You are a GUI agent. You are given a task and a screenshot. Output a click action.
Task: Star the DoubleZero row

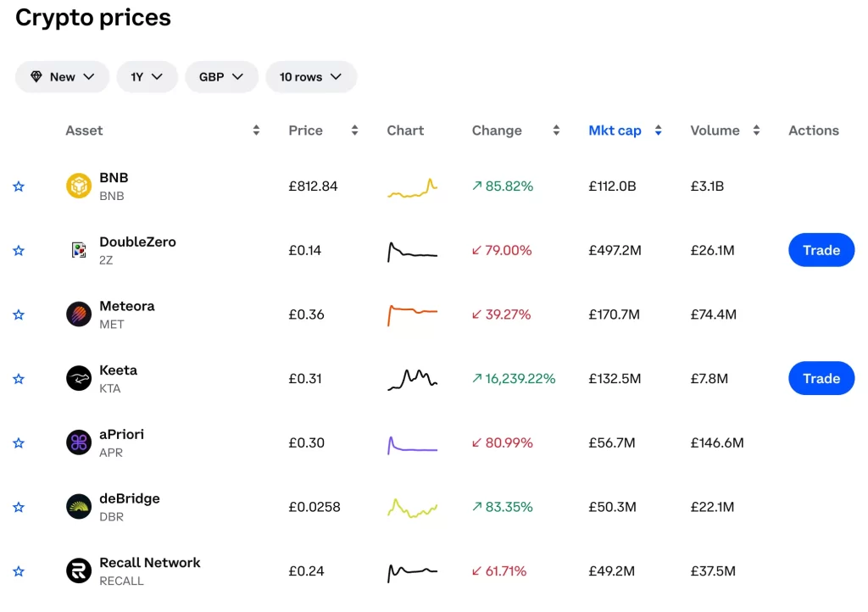coord(19,251)
